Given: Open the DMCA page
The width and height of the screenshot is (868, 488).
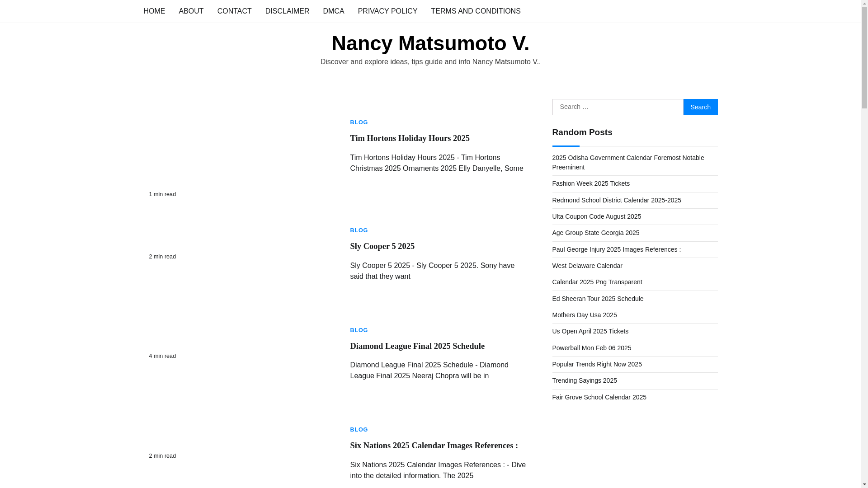Looking at the screenshot, I should pos(334,11).
